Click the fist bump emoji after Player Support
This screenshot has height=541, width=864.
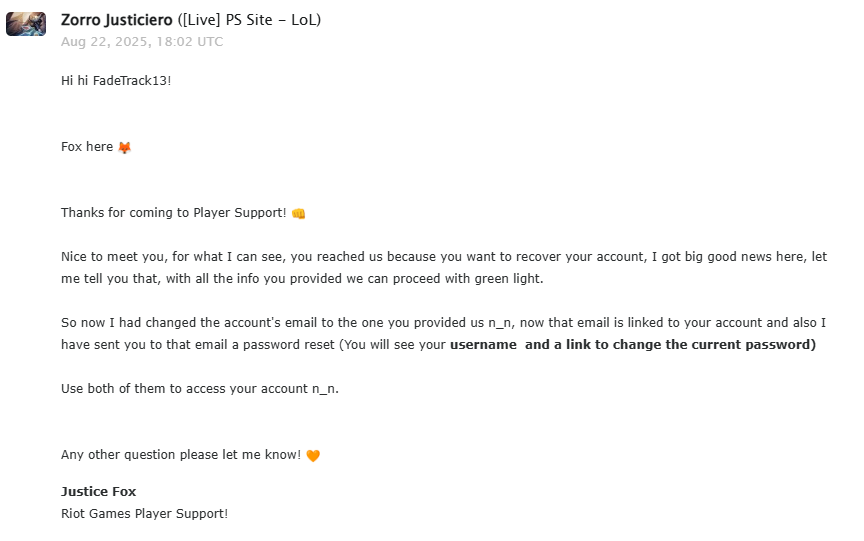coord(299,214)
